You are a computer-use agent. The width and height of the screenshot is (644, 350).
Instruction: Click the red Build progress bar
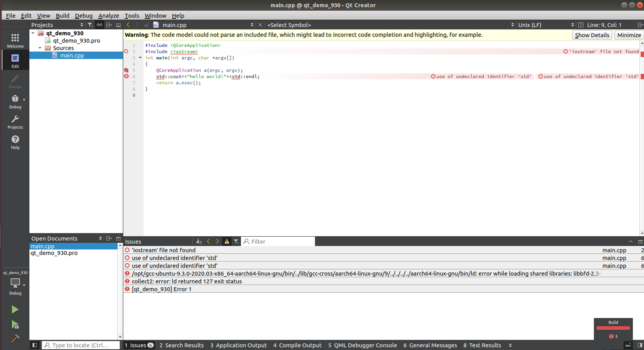click(x=613, y=328)
